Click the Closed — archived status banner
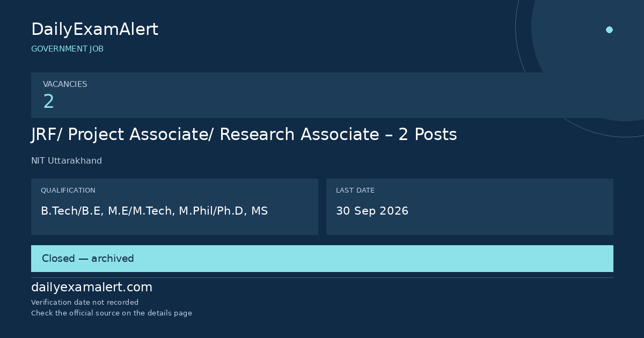This screenshot has height=338, width=644. click(x=322, y=259)
